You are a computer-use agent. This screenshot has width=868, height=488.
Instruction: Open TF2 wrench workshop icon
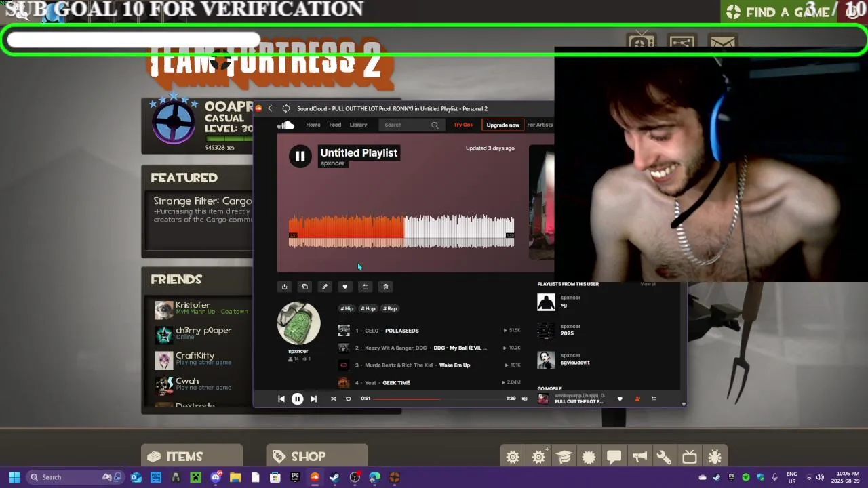pyautogui.click(x=664, y=457)
